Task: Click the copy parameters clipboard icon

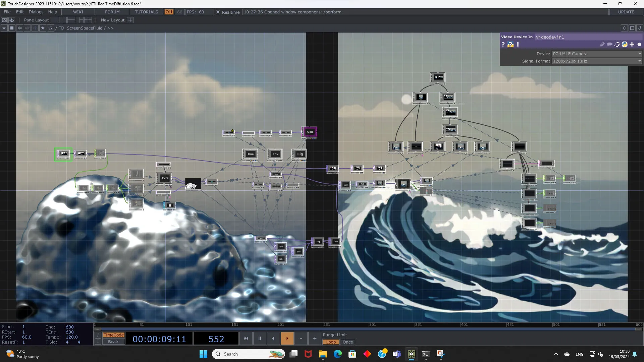Action: (617, 44)
